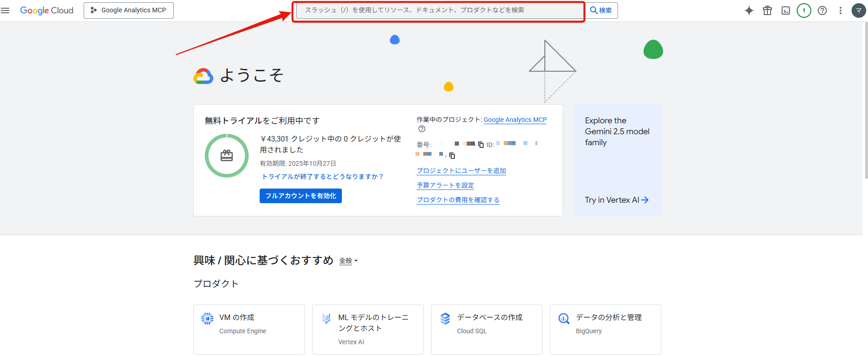
Task: Open ML モデルのトレーニングとホスト card
Action: 368,330
